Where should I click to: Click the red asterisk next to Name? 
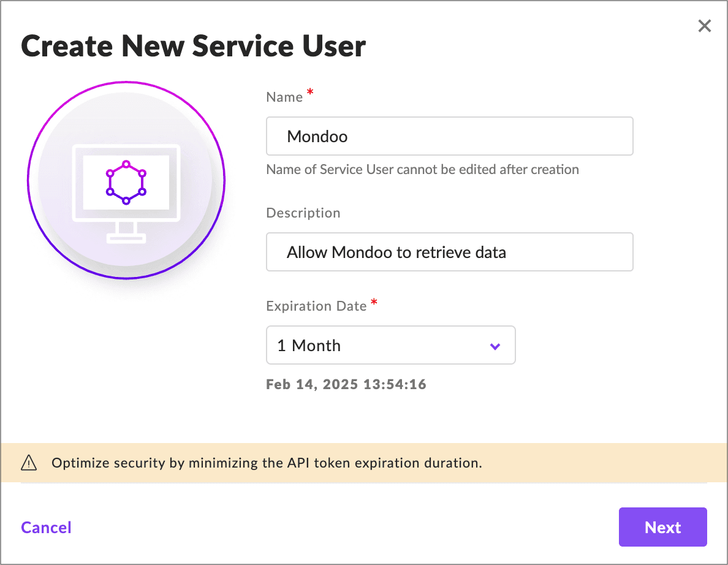pos(310,92)
